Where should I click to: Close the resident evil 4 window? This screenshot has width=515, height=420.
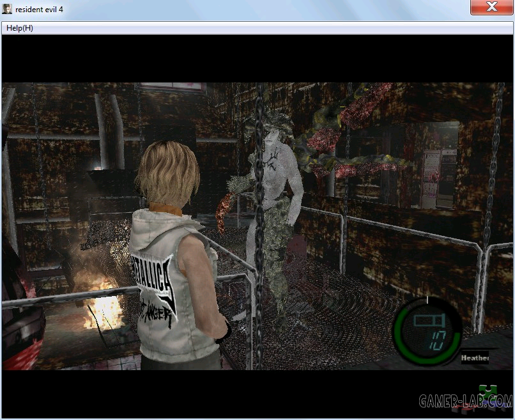[491, 7]
